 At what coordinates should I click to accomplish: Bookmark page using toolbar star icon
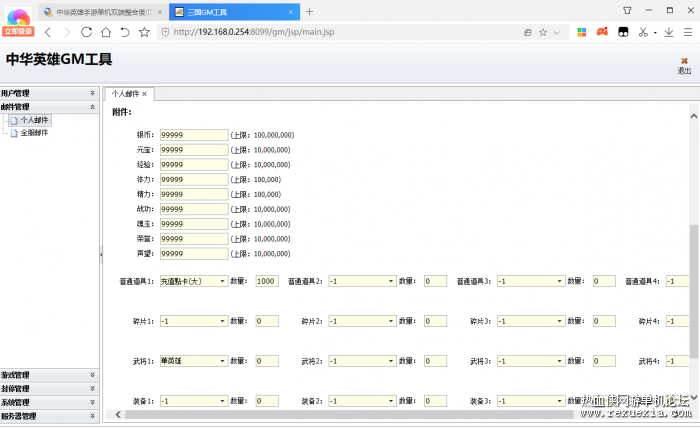coord(144,32)
